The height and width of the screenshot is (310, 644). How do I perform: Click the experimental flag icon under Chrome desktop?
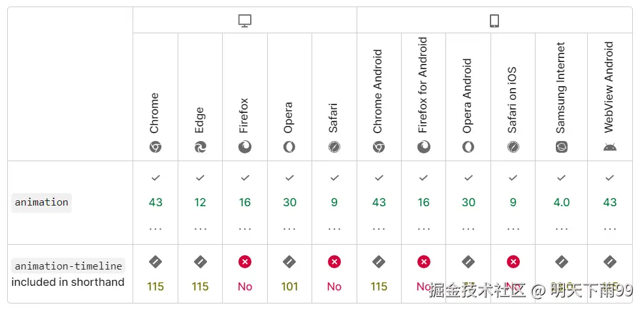pos(155,262)
